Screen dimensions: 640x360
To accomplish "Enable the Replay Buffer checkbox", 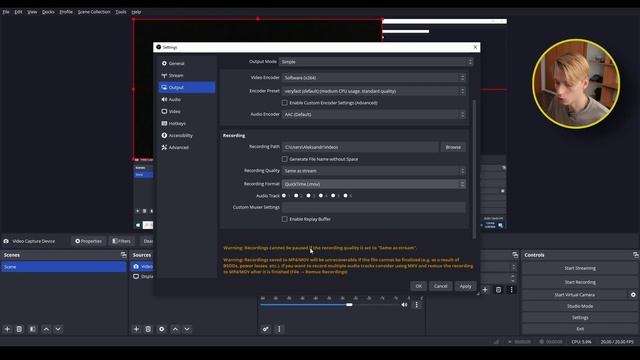I will 284,219.
